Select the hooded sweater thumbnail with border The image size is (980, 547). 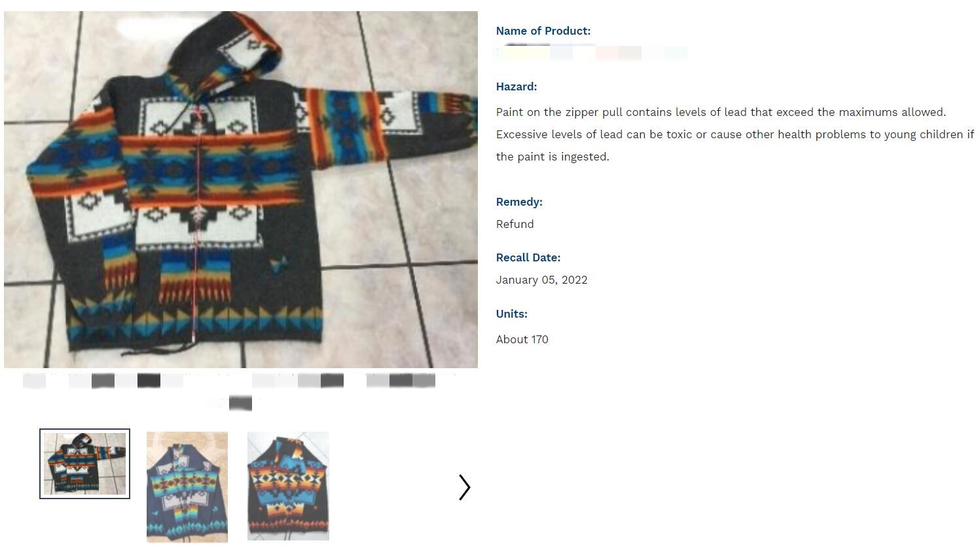84,464
